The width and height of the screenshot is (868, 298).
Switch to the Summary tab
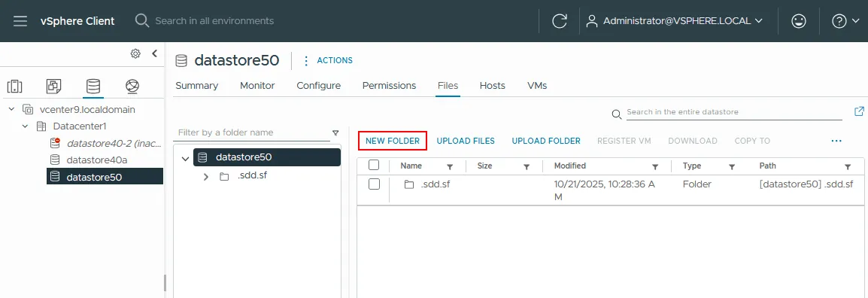pos(196,86)
